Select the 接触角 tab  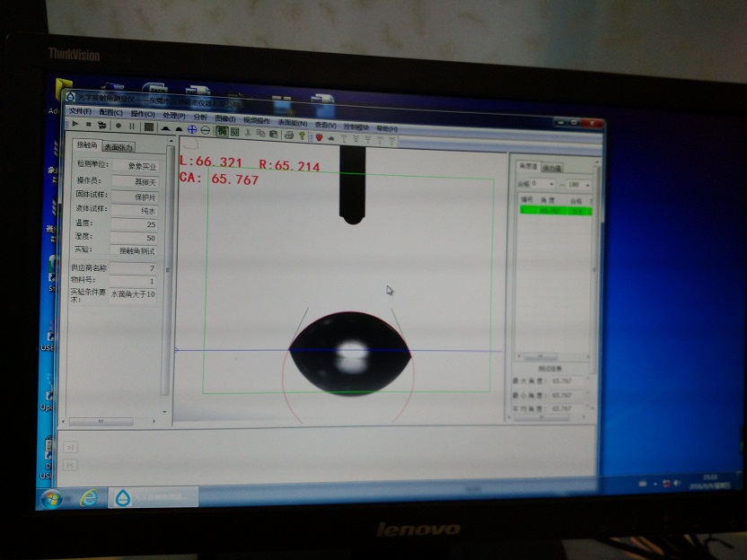point(87,144)
